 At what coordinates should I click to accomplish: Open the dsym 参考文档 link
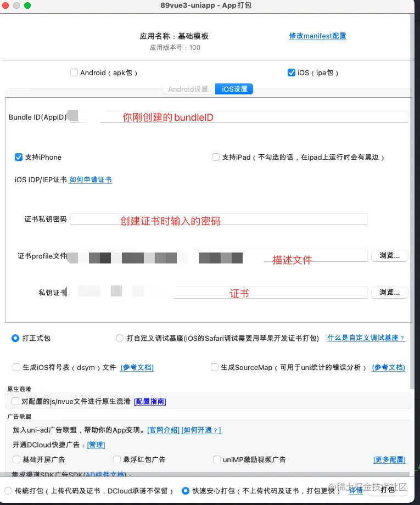click(x=137, y=367)
